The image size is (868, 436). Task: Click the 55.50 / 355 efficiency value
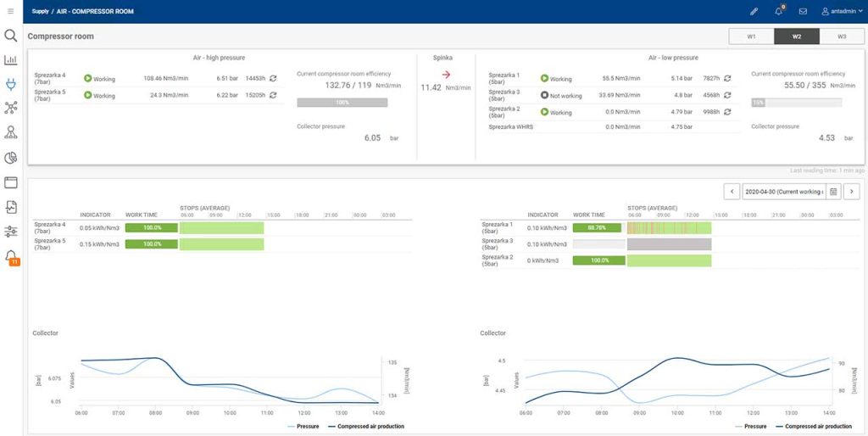(x=807, y=86)
